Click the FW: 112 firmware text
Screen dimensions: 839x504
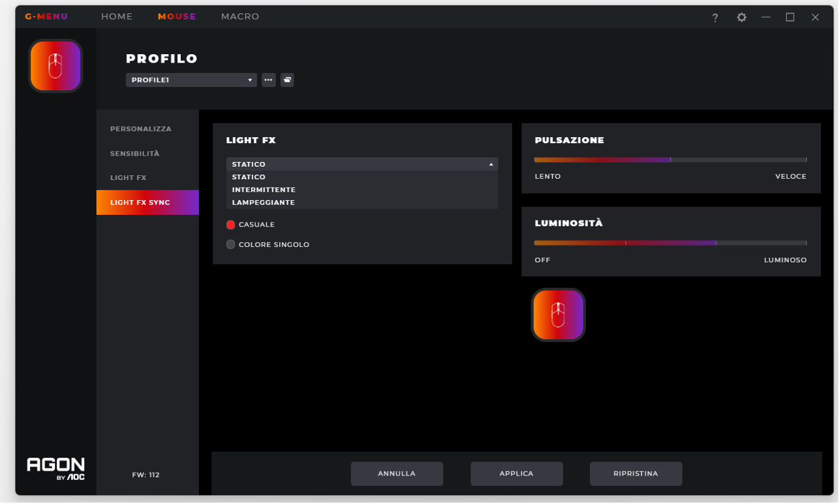pyautogui.click(x=146, y=475)
